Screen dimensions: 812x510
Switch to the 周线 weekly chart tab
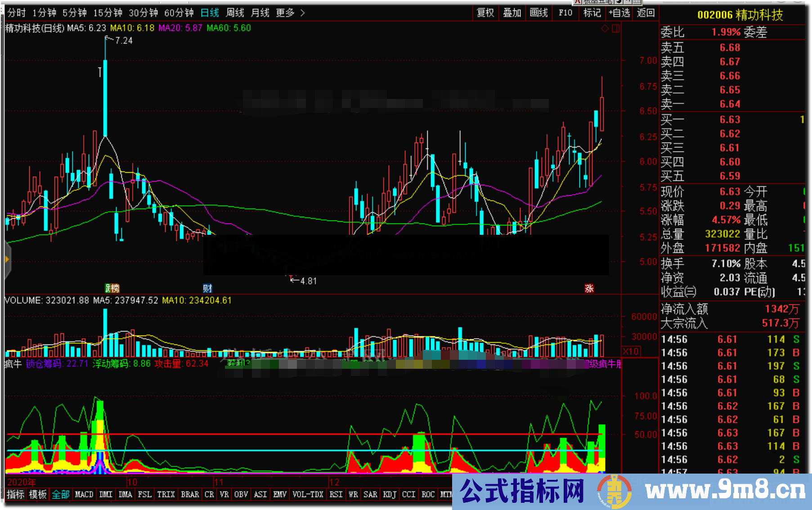(x=234, y=13)
